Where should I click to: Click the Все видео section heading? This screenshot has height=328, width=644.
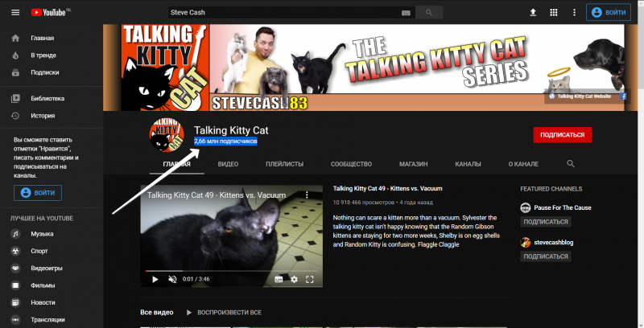tap(156, 313)
